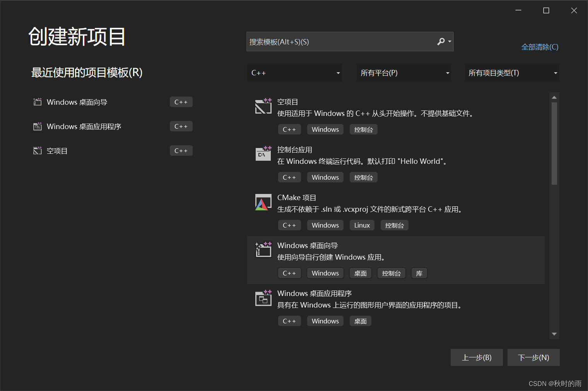588x391 pixels.
Task: Click the 全部清除(C) link
Action: click(540, 47)
